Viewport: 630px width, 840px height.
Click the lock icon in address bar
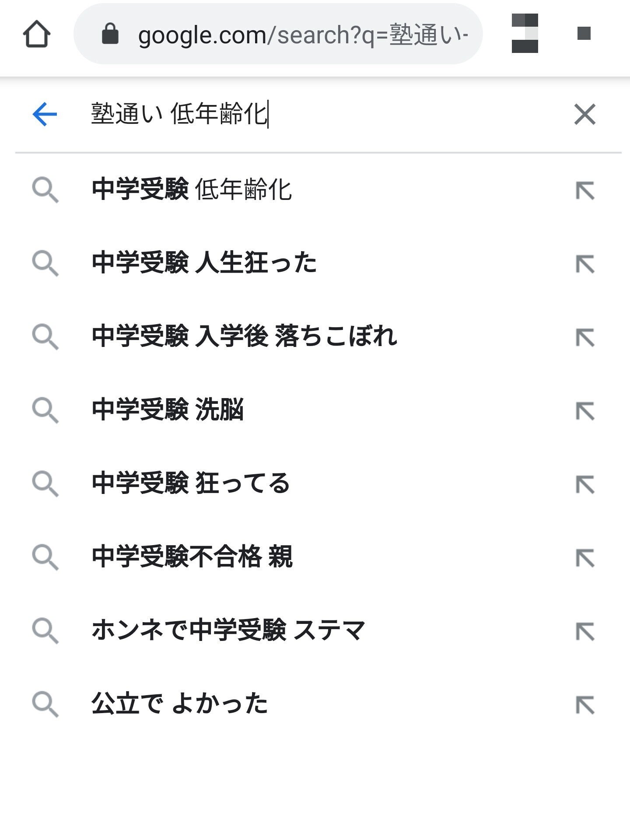[110, 34]
